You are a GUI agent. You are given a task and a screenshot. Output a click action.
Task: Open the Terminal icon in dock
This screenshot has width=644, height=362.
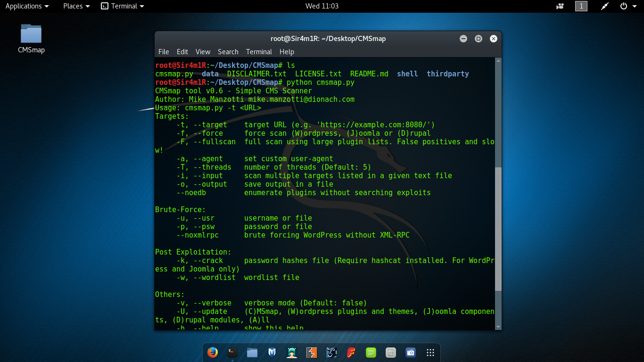click(x=232, y=352)
